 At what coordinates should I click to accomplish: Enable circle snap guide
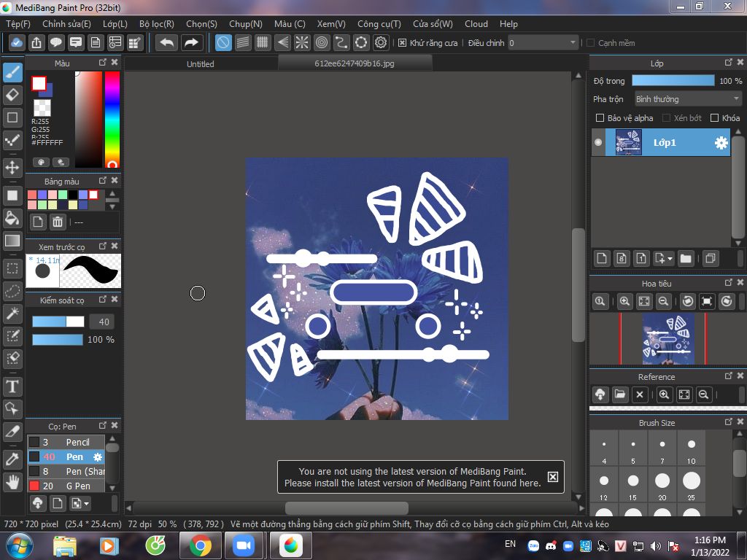pos(322,43)
